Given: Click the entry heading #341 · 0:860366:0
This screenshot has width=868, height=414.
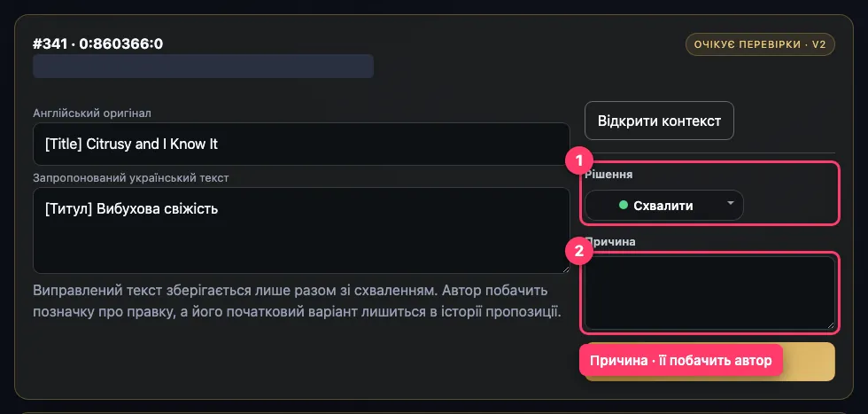Looking at the screenshot, I should (98, 43).
